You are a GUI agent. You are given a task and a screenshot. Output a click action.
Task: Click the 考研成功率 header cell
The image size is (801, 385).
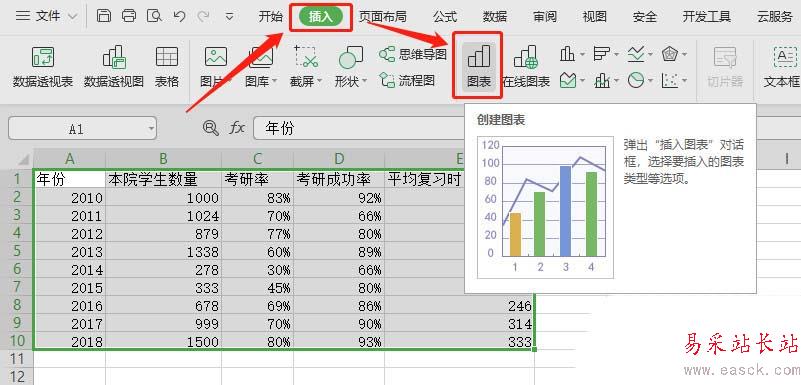pyautogui.click(x=339, y=179)
